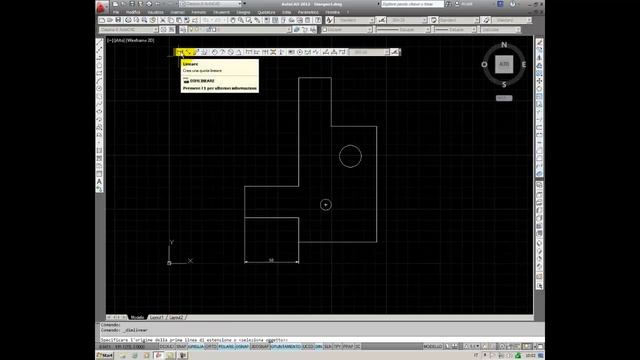Toggle 3DOSNAP in status bar
640x360 pixels.
coord(260,347)
